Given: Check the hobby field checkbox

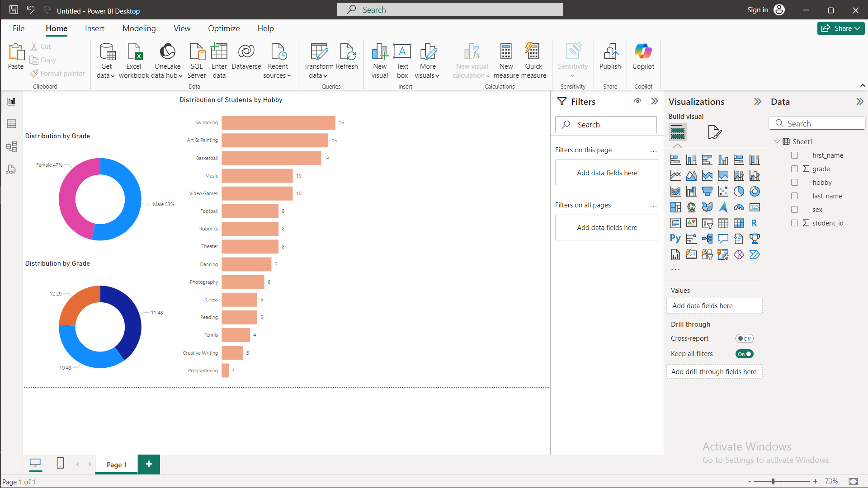Looking at the screenshot, I should pyautogui.click(x=794, y=183).
